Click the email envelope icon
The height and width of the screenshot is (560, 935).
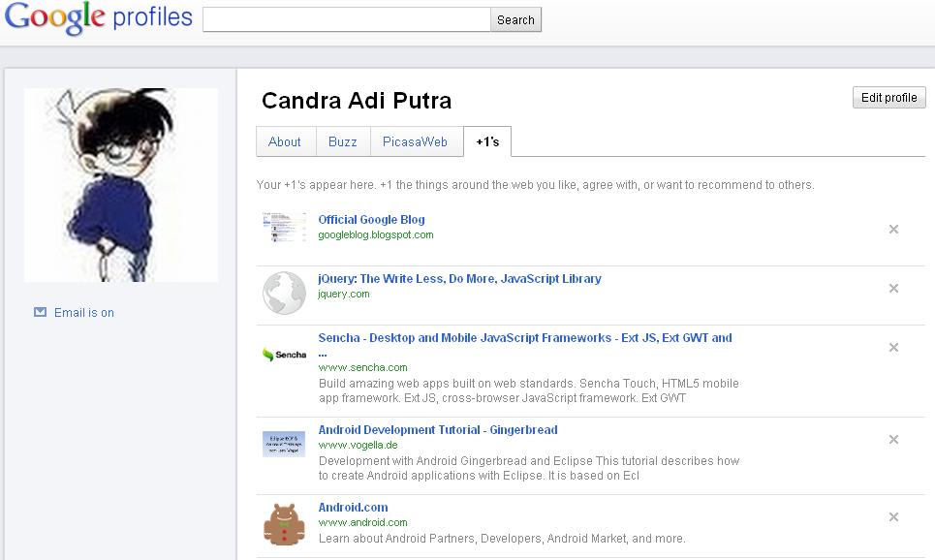pos(40,312)
